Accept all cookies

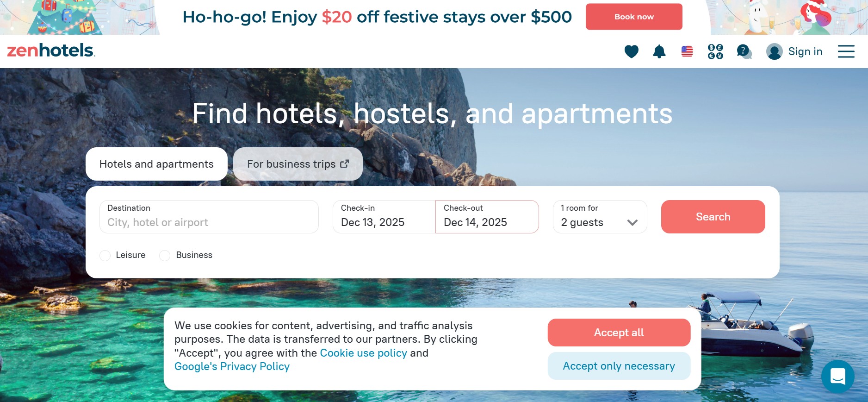619,333
